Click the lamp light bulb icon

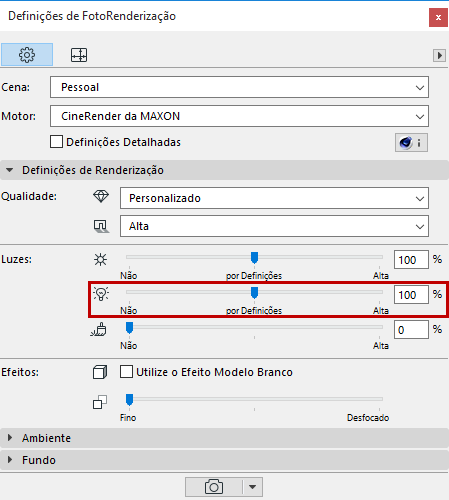pos(101,294)
